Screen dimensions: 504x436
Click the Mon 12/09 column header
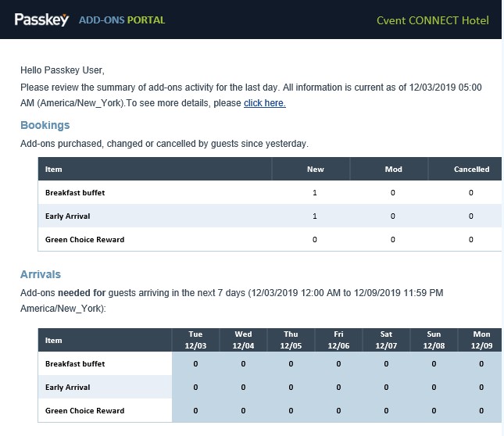point(481,340)
